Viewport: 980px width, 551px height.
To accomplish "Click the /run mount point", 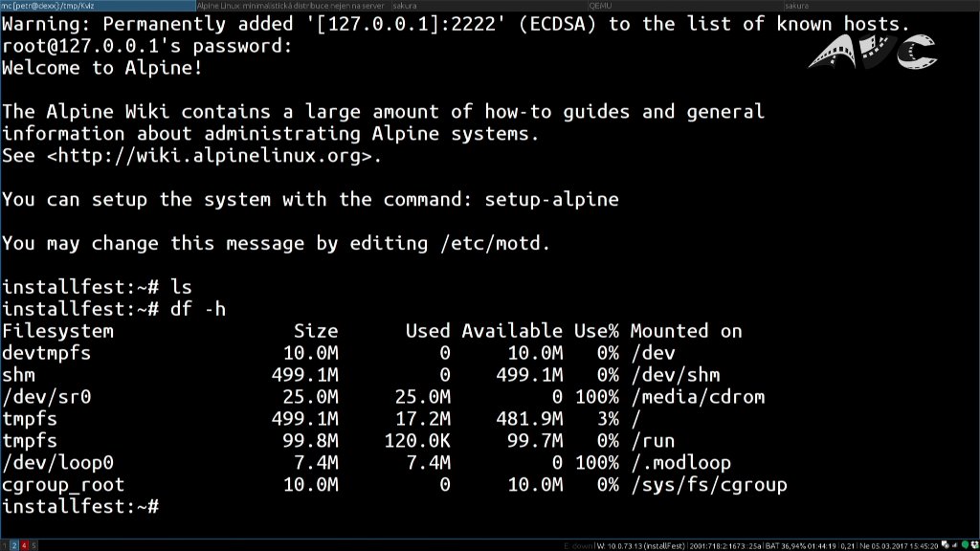I will [653, 441].
